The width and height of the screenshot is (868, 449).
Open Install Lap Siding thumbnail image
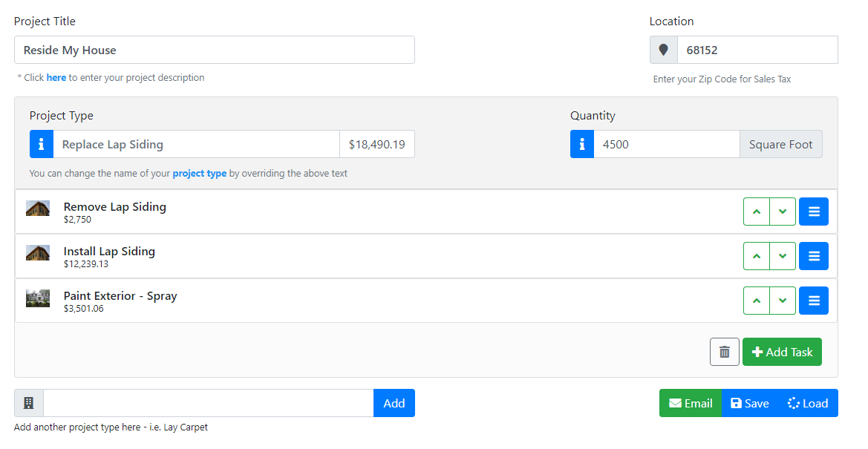tap(38, 253)
